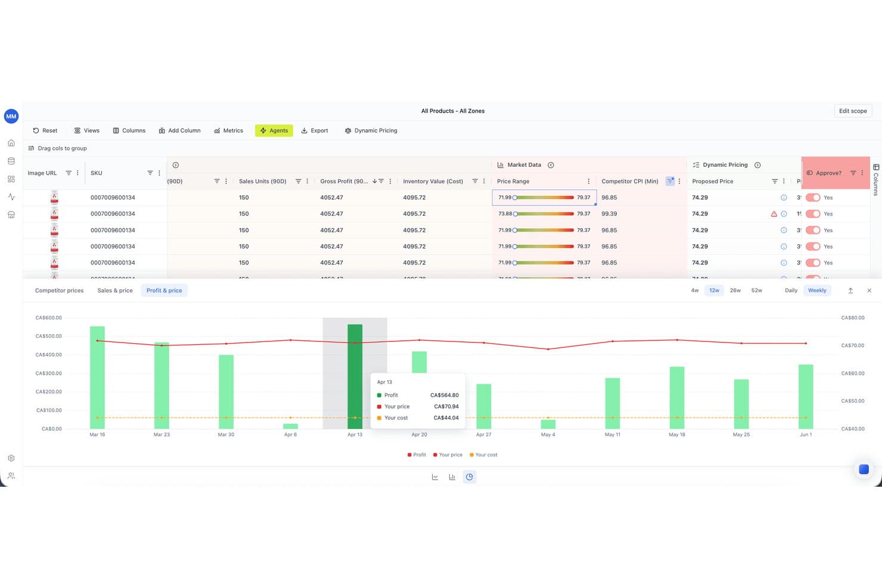Toggle Approve switch in fifth row

[x=813, y=263]
